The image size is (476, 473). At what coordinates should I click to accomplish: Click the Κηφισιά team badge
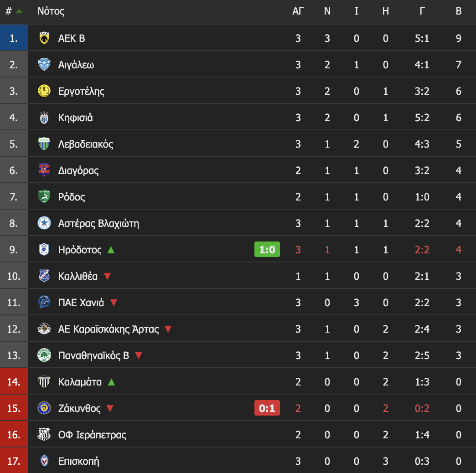coord(44,118)
